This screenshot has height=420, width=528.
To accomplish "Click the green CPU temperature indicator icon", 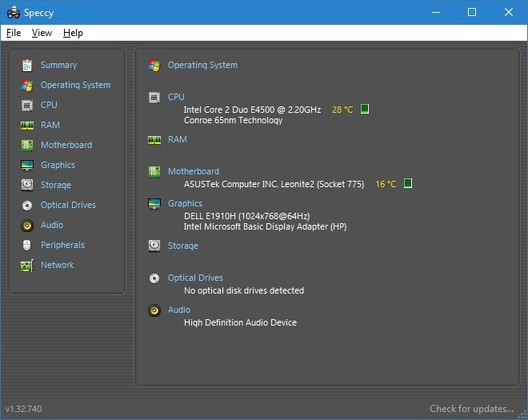I will [x=365, y=109].
